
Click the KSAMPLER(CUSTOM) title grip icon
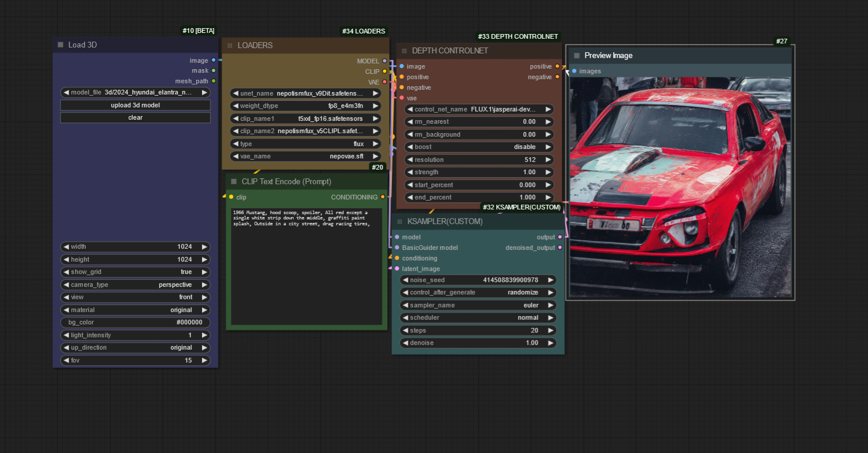click(x=400, y=221)
